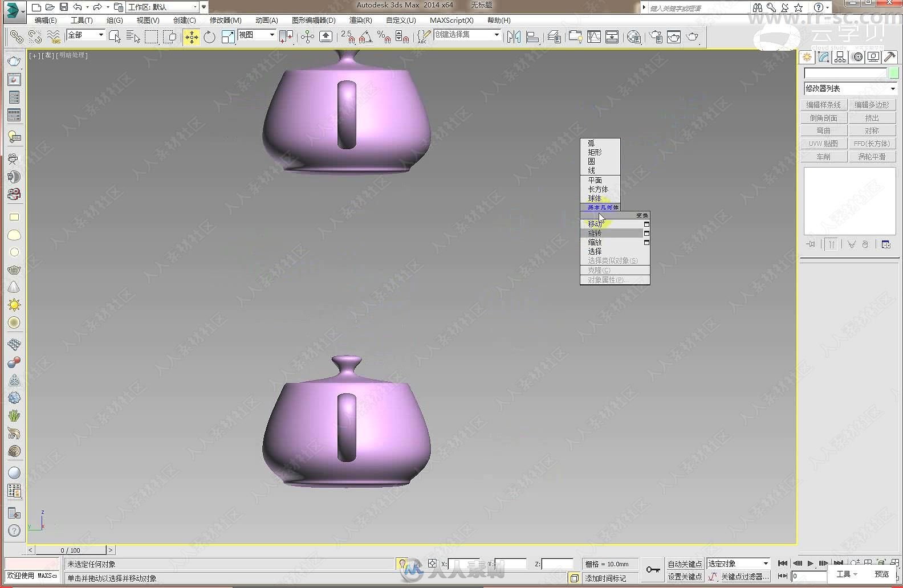The height and width of the screenshot is (588, 903).
Task: Select the Rectangular Selection Region tool
Action: (152, 37)
